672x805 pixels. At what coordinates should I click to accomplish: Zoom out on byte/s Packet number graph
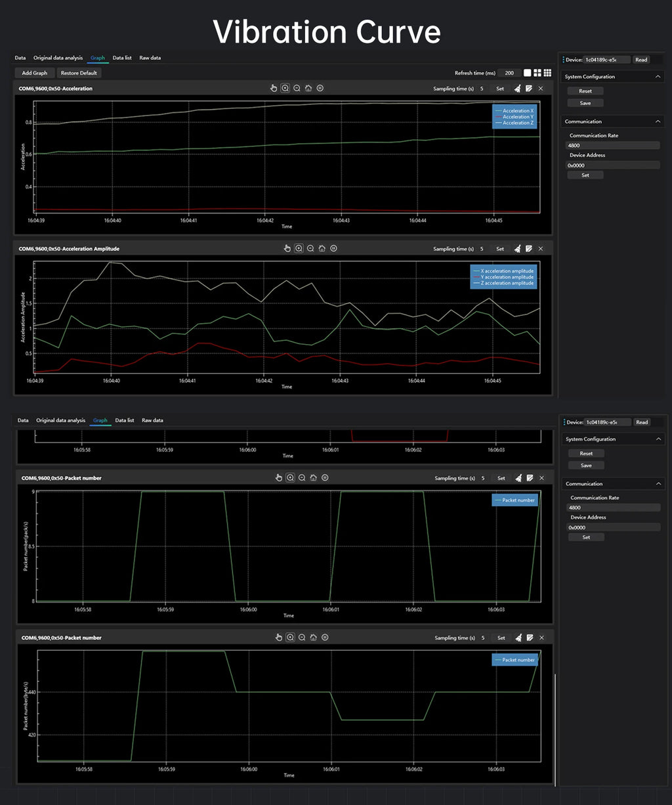[302, 637]
